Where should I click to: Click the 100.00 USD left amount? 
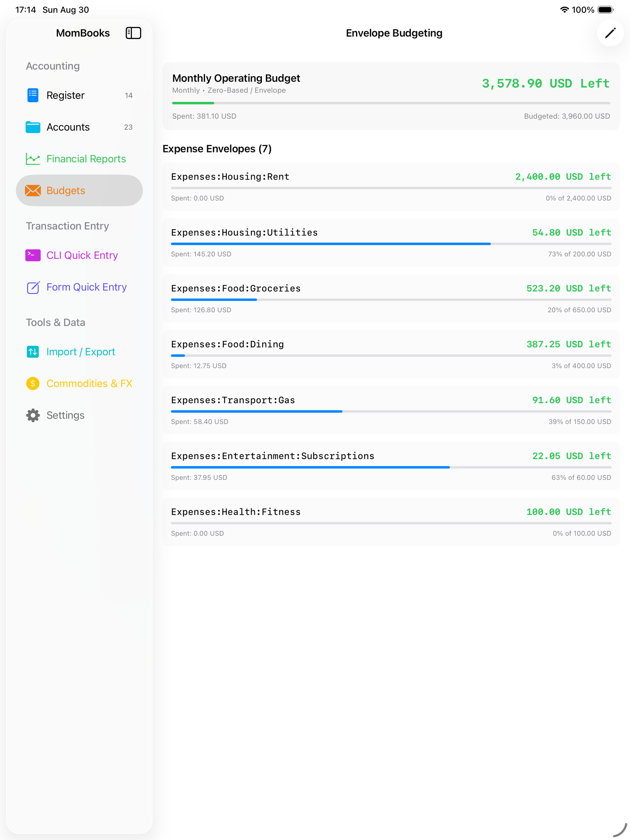(x=569, y=512)
